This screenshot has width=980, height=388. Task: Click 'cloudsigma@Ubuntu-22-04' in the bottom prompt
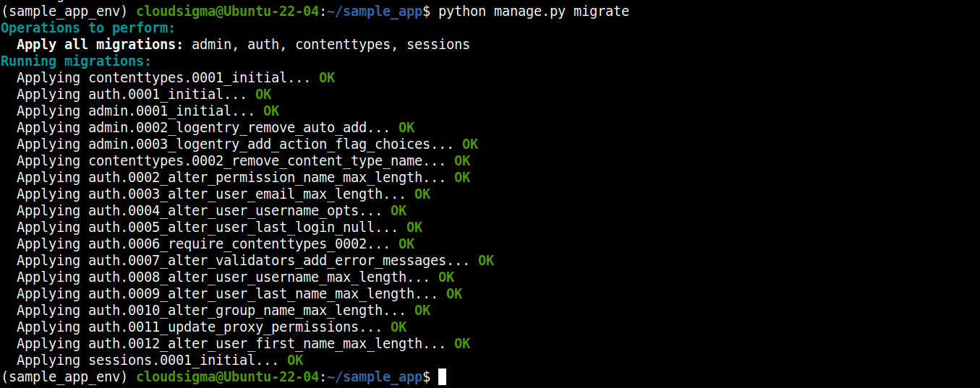(x=228, y=377)
